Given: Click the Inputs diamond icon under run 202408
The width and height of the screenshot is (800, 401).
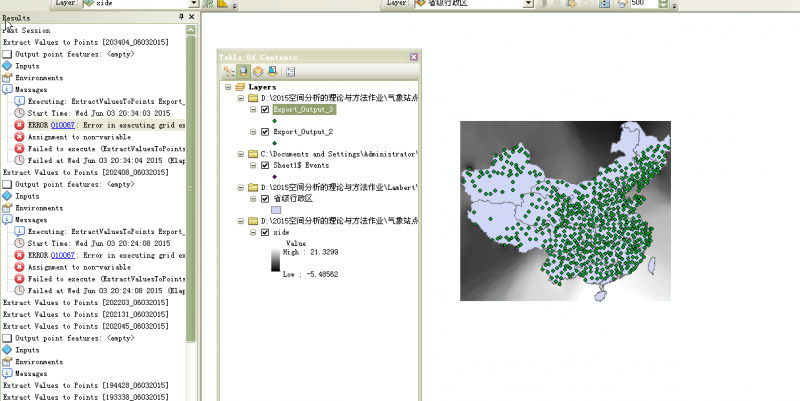Looking at the screenshot, I should pos(7,196).
